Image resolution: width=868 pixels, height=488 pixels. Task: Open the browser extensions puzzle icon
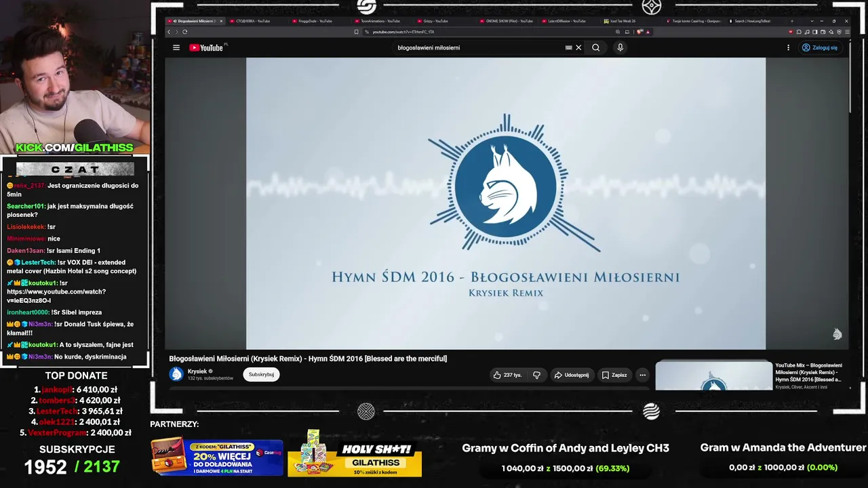pos(799,32)
